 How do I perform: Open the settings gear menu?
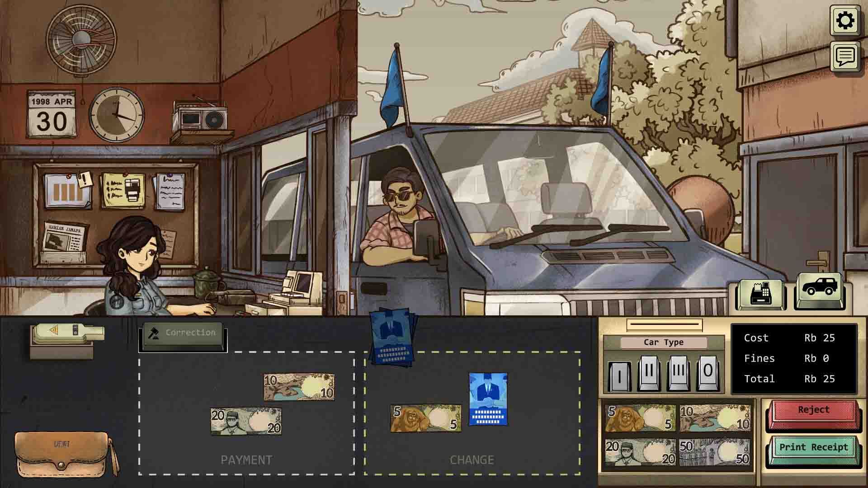click(845, 20)
